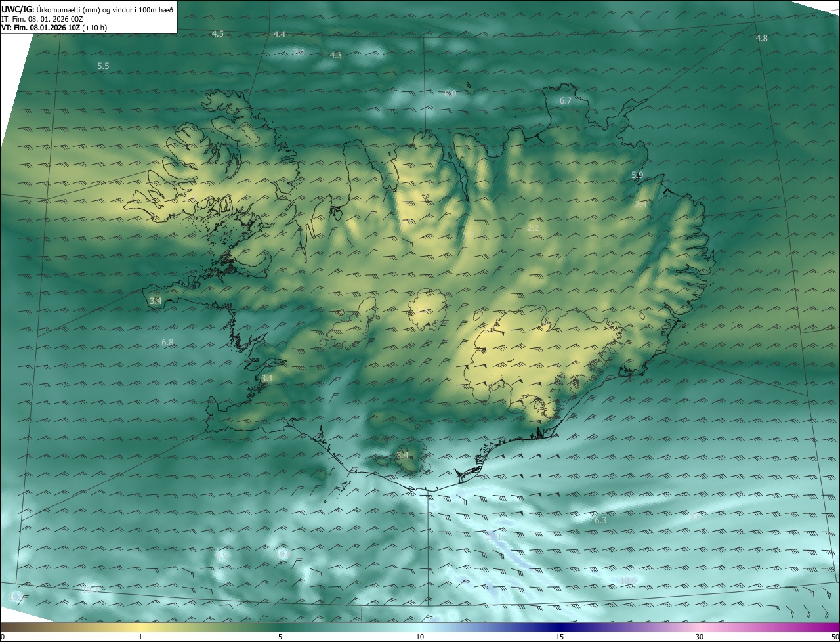Click the valid time 'VT: Fim. 08.01.2026 10Z'

click(x=41, y=28)
